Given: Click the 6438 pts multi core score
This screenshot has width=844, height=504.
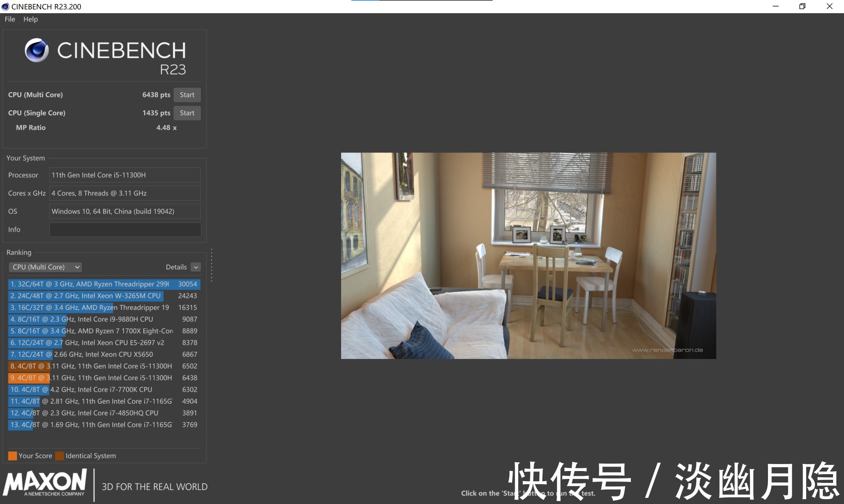Looking at the screenshot, I should tap(156, 95).
